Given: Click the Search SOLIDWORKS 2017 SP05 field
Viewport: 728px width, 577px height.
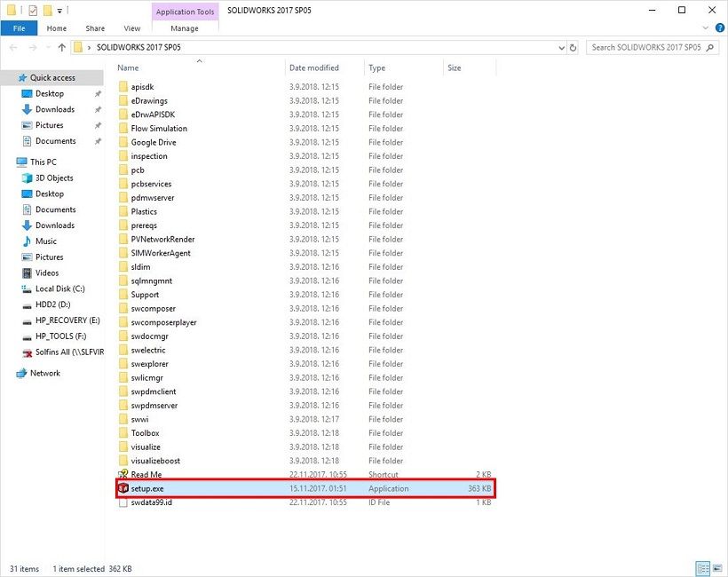Looking at the screenshot, I should pos(645,47).
